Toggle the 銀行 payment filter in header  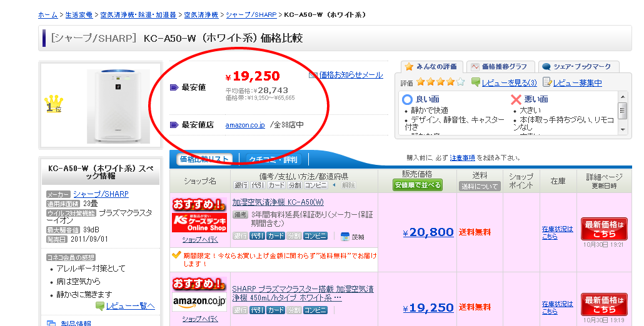click(x=241, y=185)
